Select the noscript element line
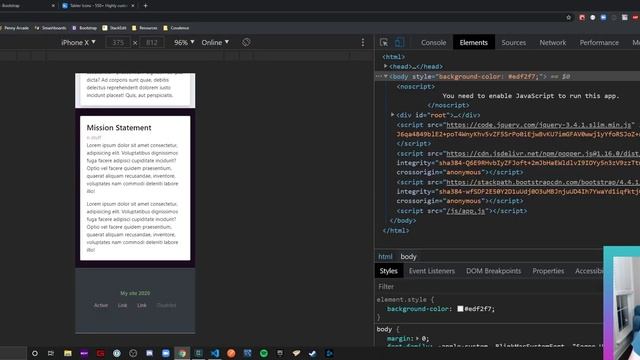 pos(416,87)
